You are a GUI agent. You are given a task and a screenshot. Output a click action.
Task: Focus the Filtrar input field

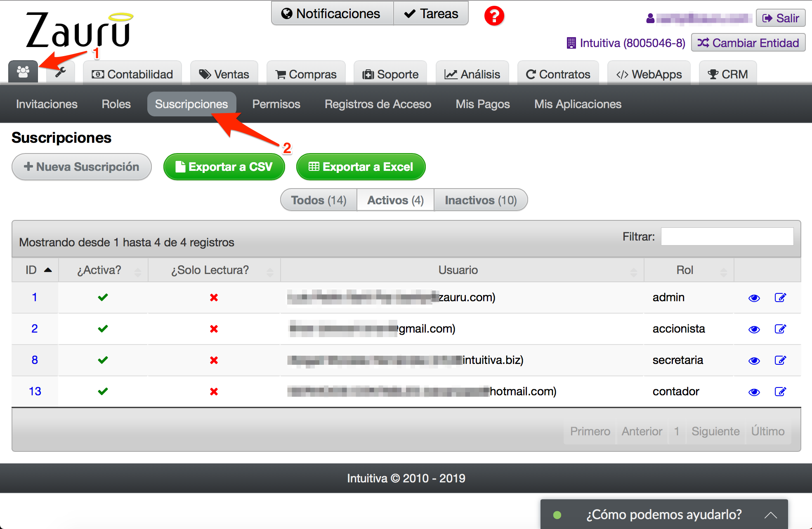tap(727, 236)
